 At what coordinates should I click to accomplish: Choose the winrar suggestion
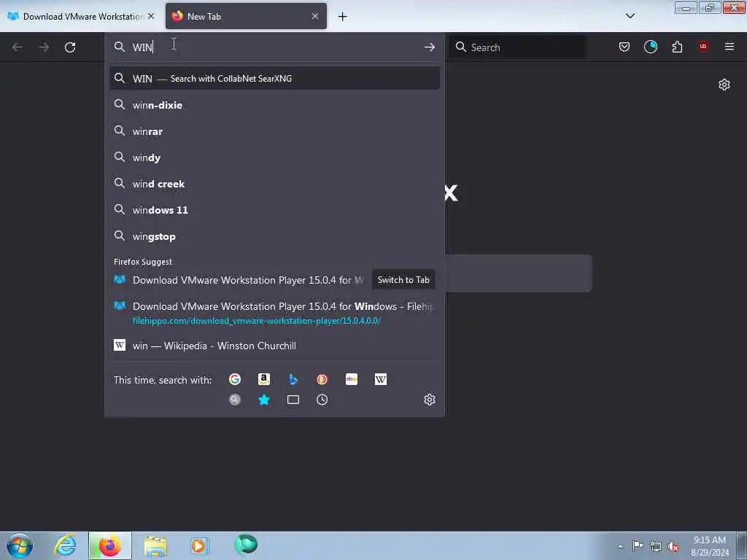click(x=274, y=131)
